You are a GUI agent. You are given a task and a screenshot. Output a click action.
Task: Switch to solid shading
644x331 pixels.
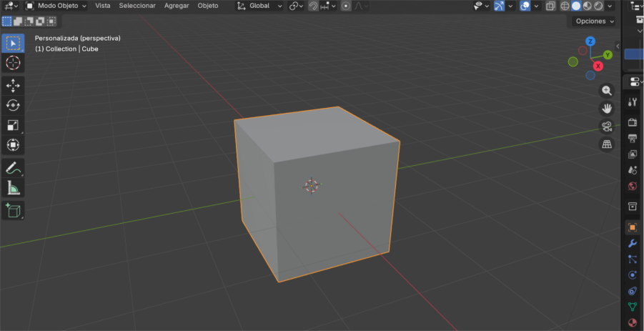pos(576,6)
